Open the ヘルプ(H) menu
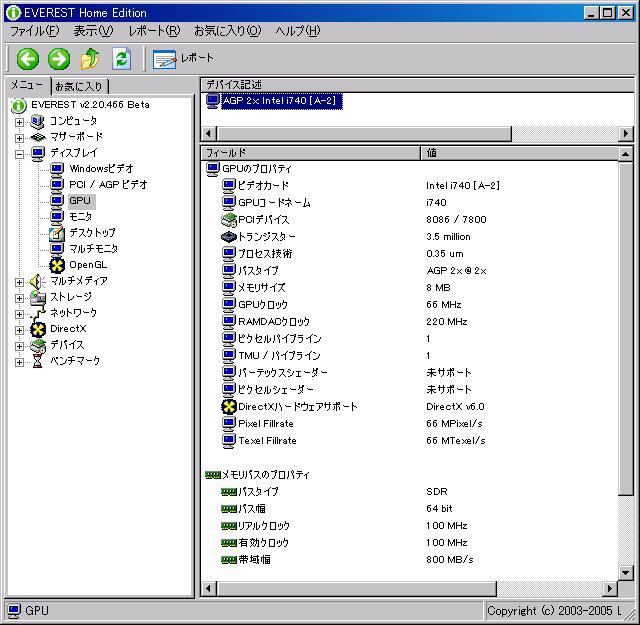 [x=298, y=31]
